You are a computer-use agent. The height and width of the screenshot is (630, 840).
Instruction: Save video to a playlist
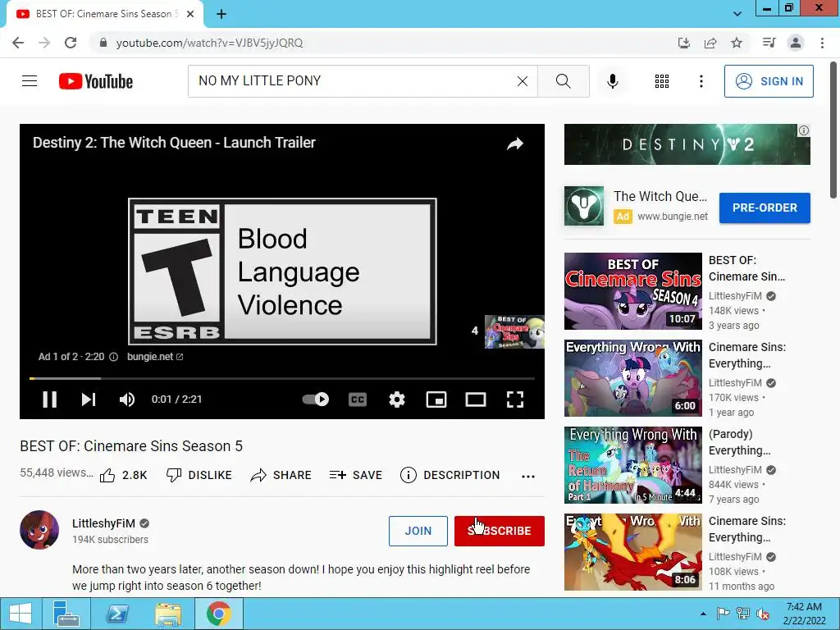coord(356,475)
